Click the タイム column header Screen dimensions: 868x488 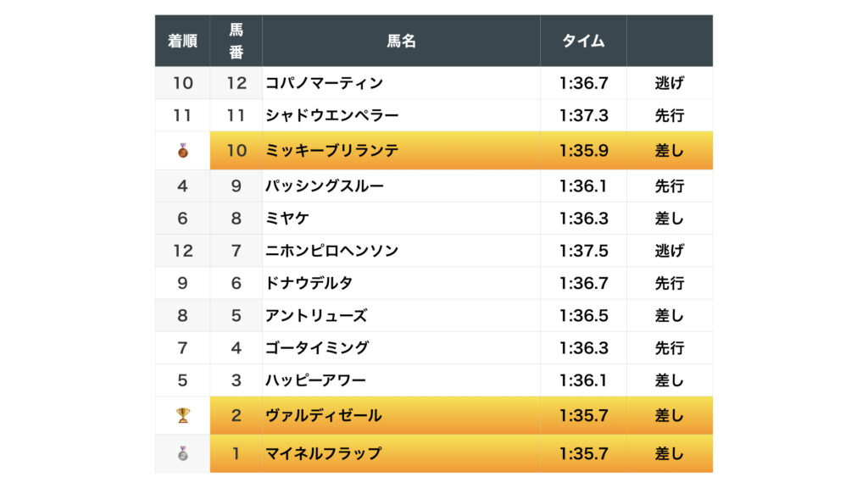pos(583,41)
